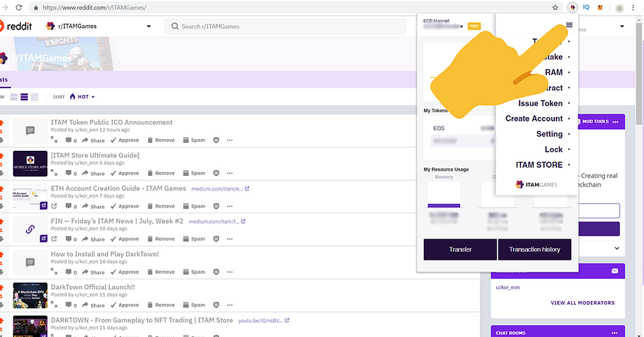
Task: Open ITAM STORE from the wallet menu
Action: [x=539, y=165]
